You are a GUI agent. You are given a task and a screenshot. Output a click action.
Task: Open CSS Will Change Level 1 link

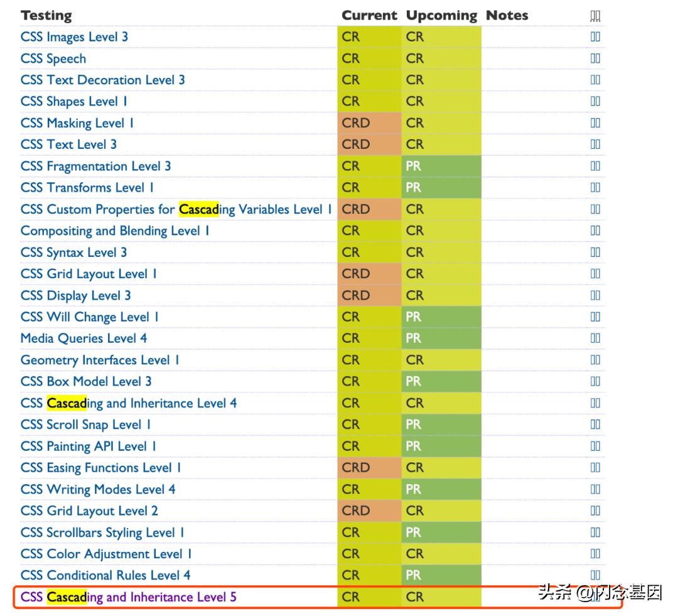point(90,317)
